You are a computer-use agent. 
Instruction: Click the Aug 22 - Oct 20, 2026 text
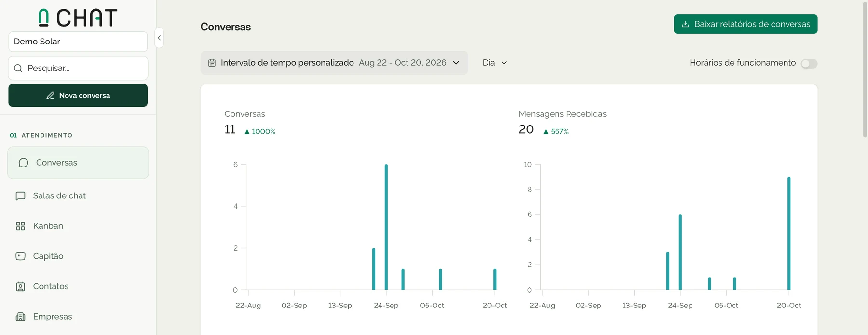[x=403, y=63]
